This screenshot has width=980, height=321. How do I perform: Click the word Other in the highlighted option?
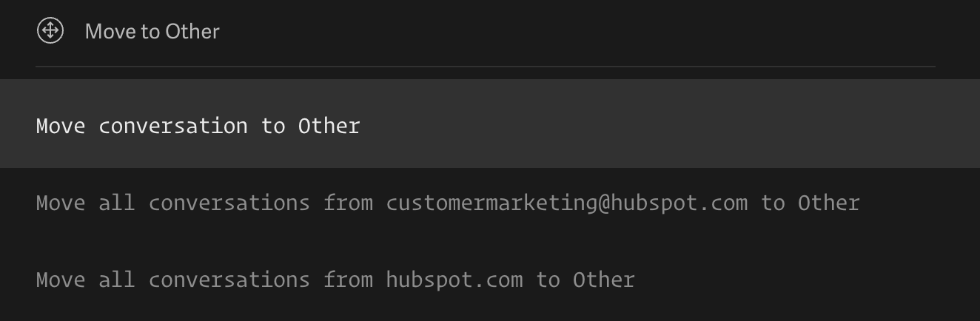[x=329, y=126]
